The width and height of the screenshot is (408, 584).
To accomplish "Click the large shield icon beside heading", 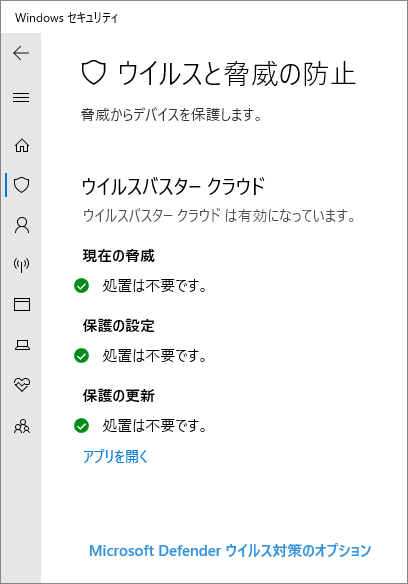I will click(94, 73).
